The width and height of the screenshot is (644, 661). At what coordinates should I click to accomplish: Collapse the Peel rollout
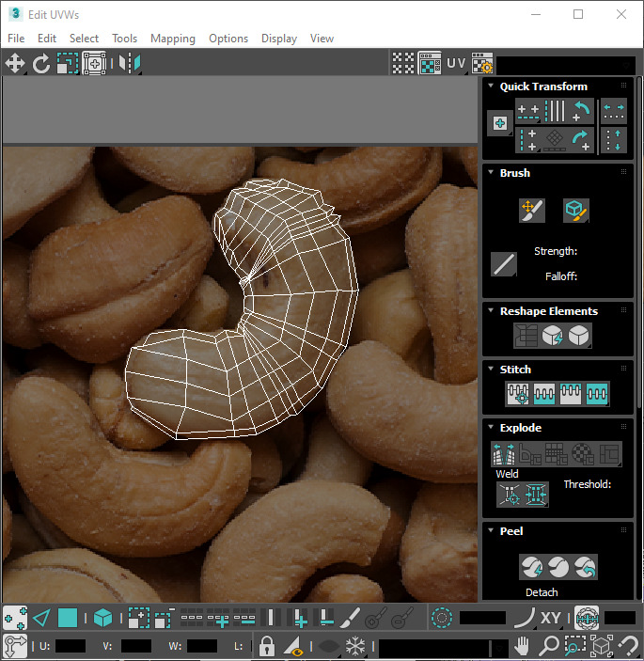pos(491,530)
